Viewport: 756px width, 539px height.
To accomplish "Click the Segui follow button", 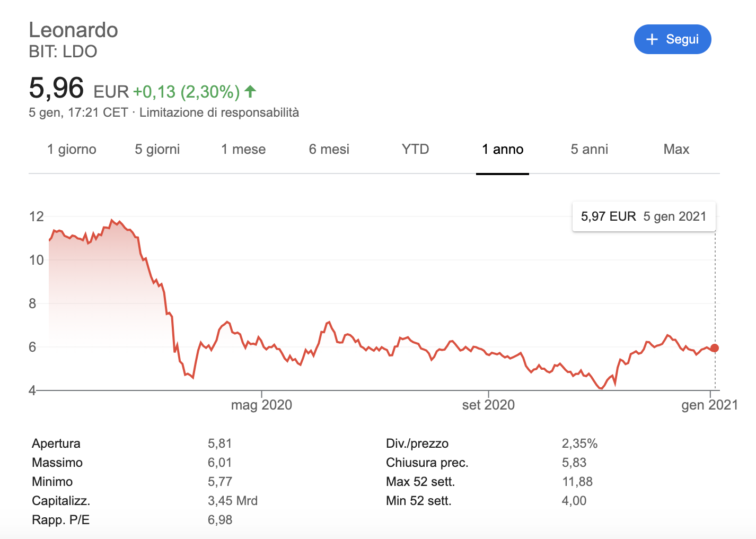I will click(673, 39).
